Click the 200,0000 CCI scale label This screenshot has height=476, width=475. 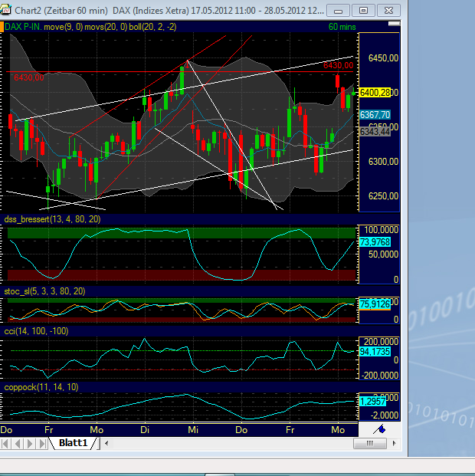point(381,342)
